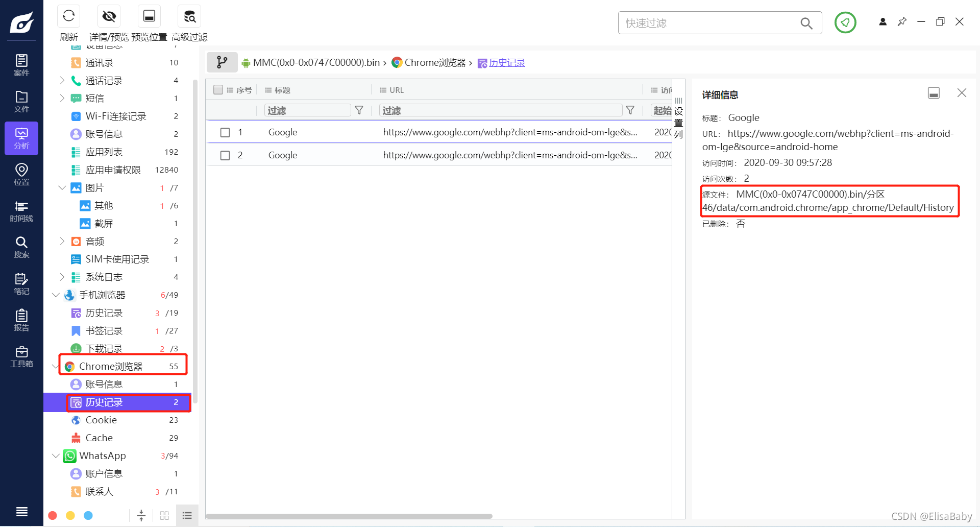Viewport: 980px width, 527px height.
Task: Open the 笔记 sidebar icon
Action: [x=21, y=284]
